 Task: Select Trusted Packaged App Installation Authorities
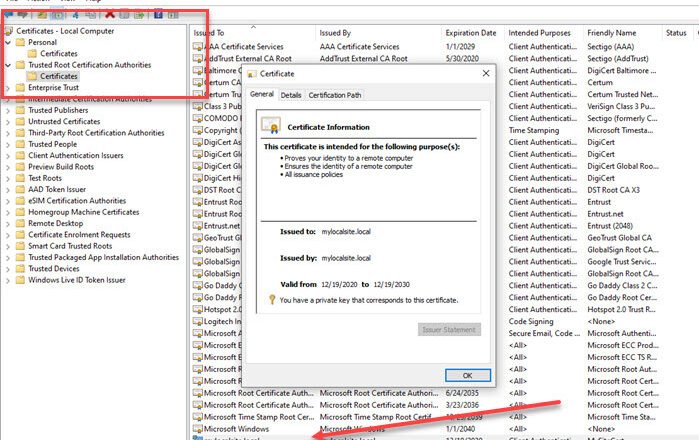click(103, 257)
